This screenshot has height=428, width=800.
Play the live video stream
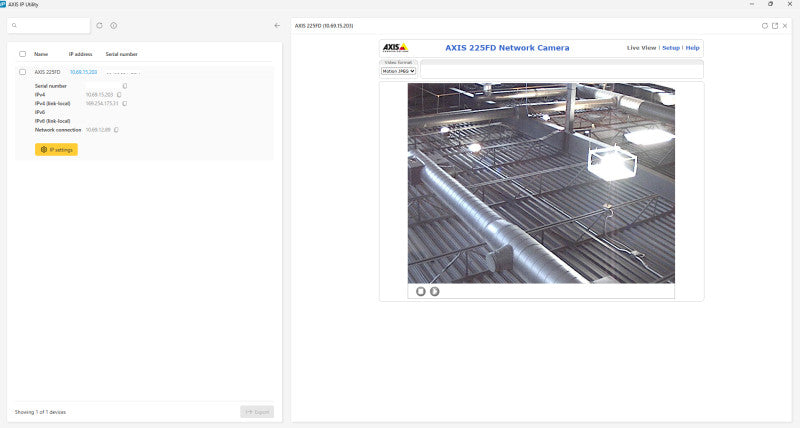click(435, 291)
